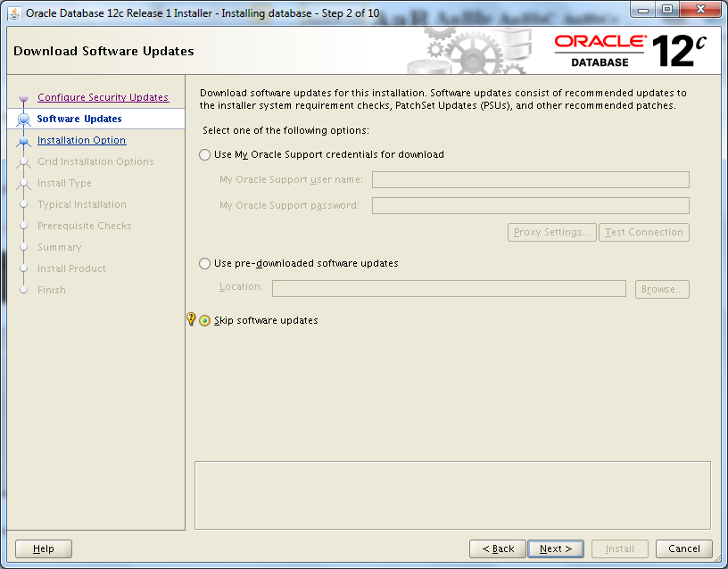Click the Java icon in the title bar
This screenshot has width=728, height=569.
click(x=14, y=13)
